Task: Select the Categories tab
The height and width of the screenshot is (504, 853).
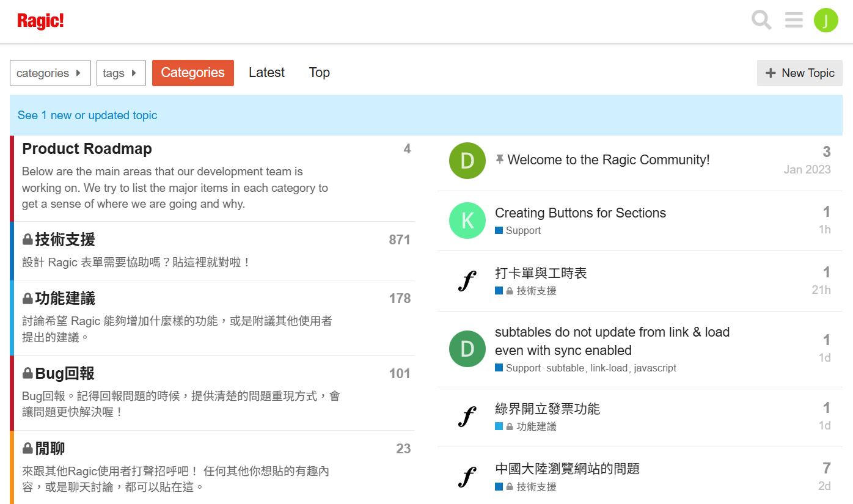Action: (193, 73)
